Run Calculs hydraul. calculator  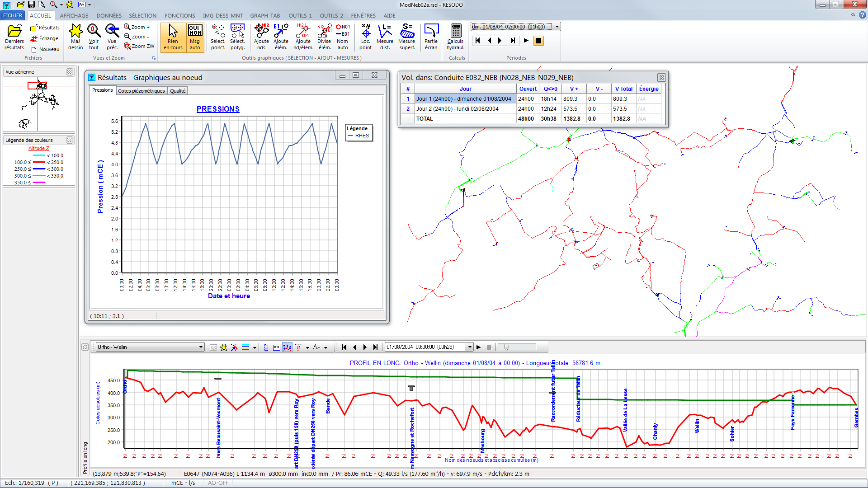(455, 37)
